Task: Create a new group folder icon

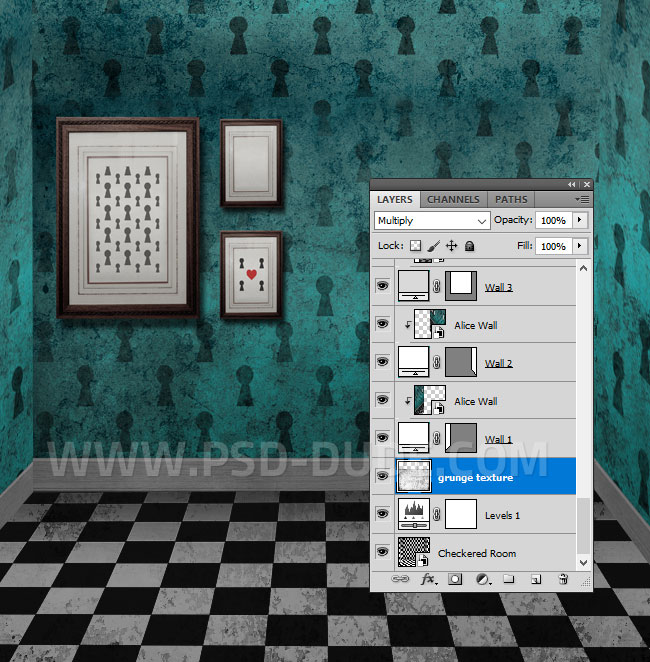Action: 509,578
